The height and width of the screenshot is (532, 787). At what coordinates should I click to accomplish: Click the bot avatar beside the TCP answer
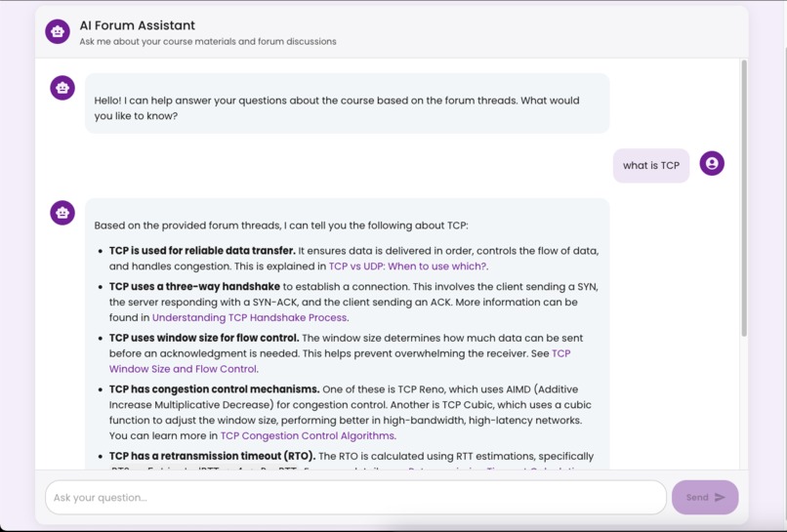62,213
